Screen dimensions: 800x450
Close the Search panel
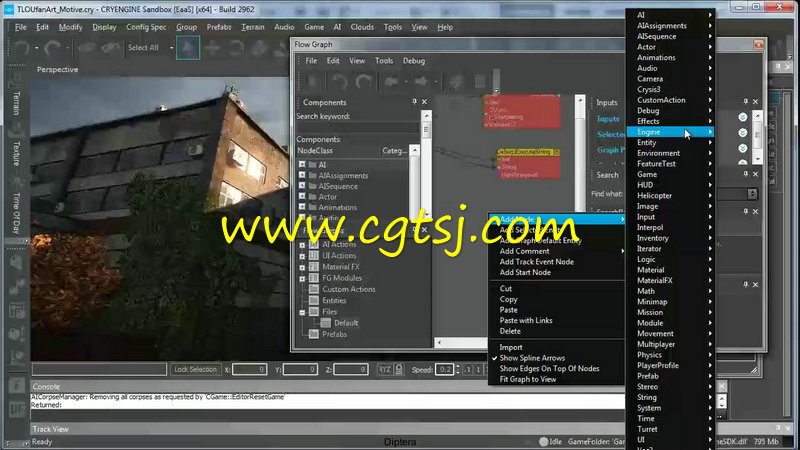tap(756, 174)
